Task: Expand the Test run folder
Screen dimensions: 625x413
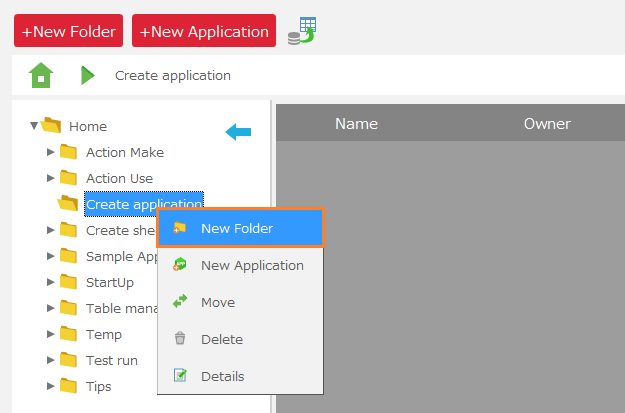Action: point(51,360)
